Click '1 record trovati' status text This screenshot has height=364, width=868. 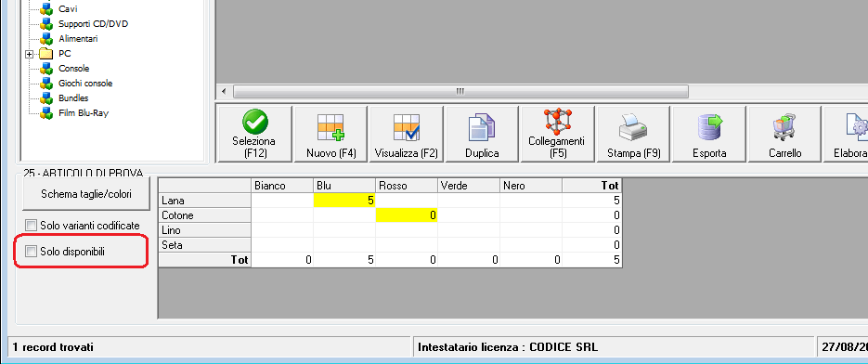click(53, 347)
